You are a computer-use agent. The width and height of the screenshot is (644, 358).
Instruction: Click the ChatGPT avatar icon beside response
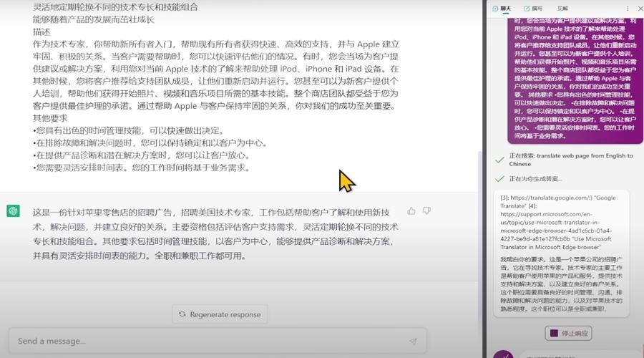pyautogui.click(x=13, y=211)
